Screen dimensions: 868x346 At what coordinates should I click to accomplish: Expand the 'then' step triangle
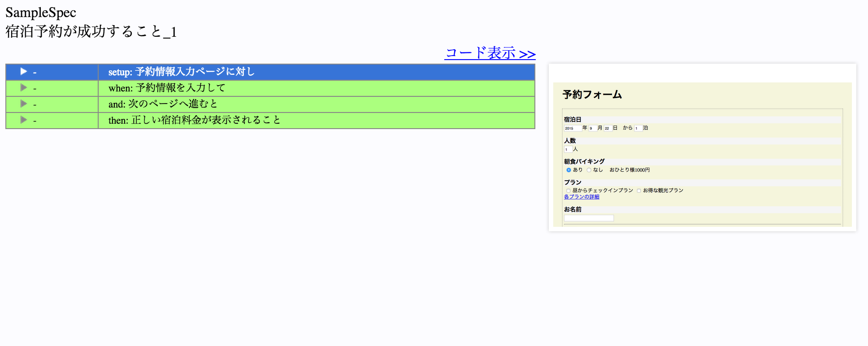pyautogui.click(x=24, y=120)
